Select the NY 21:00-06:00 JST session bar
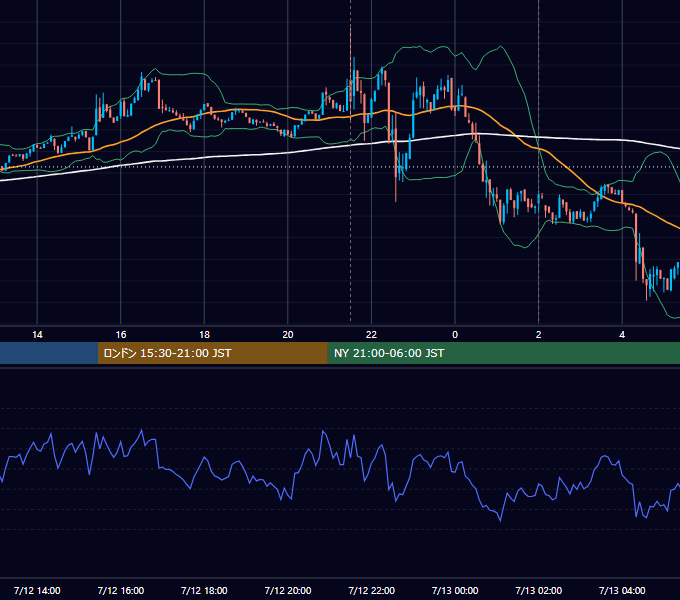Screen dimensions: 680x600 (503, 353)
